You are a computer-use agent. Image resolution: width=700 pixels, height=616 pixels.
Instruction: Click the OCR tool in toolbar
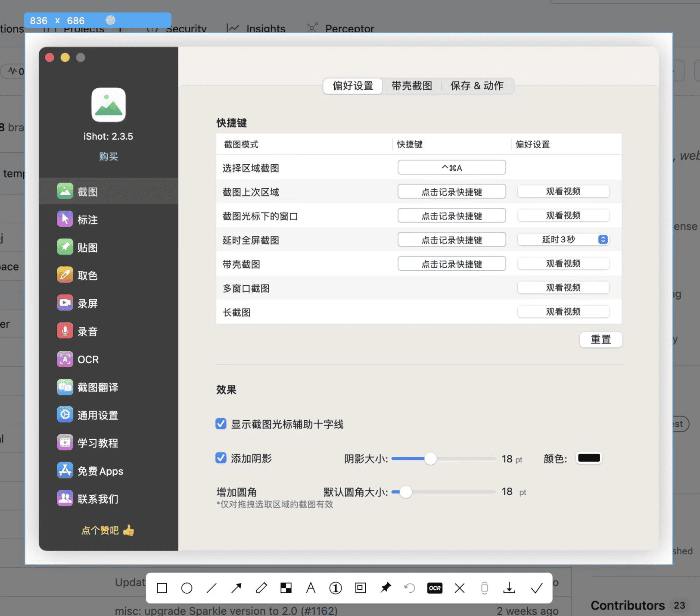click(x=435, y=588)
